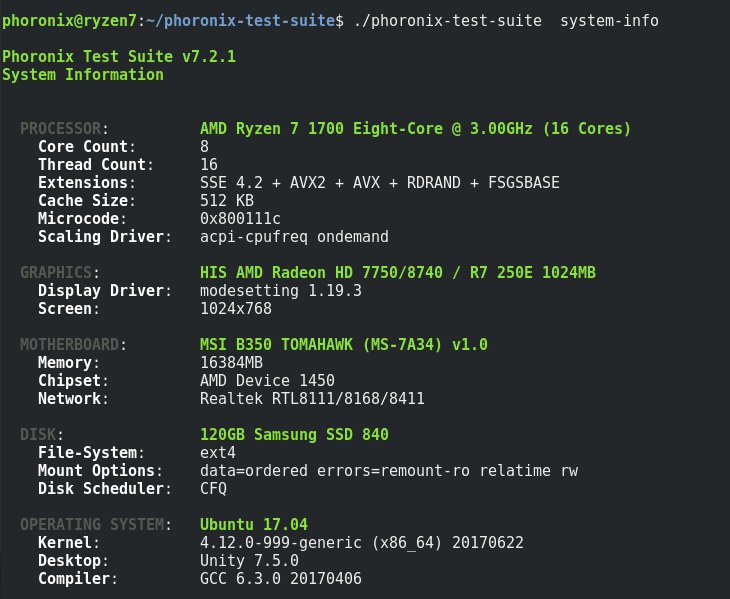This screenshot has width=730, height=599.
Task: Click the "PROCESSOR:" section label
Action: point(64,128)
